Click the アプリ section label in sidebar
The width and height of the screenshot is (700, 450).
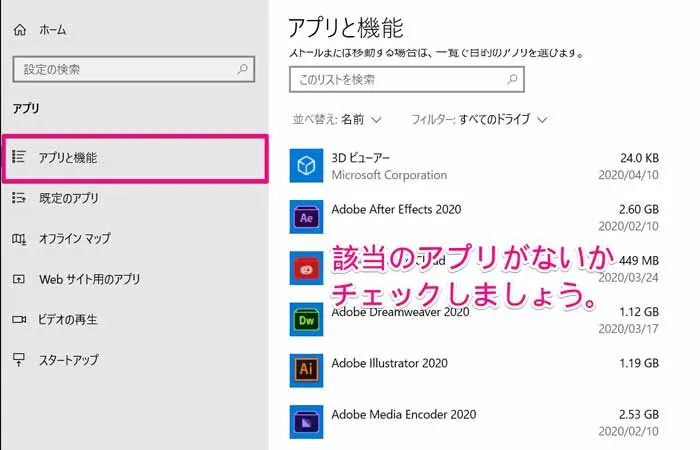click(26, 108)
